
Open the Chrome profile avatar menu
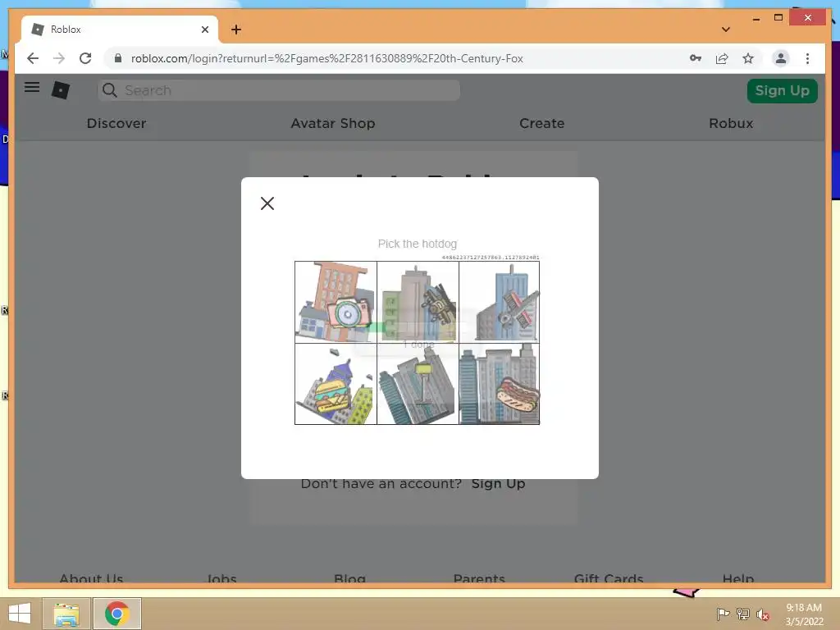coord(781,58)
